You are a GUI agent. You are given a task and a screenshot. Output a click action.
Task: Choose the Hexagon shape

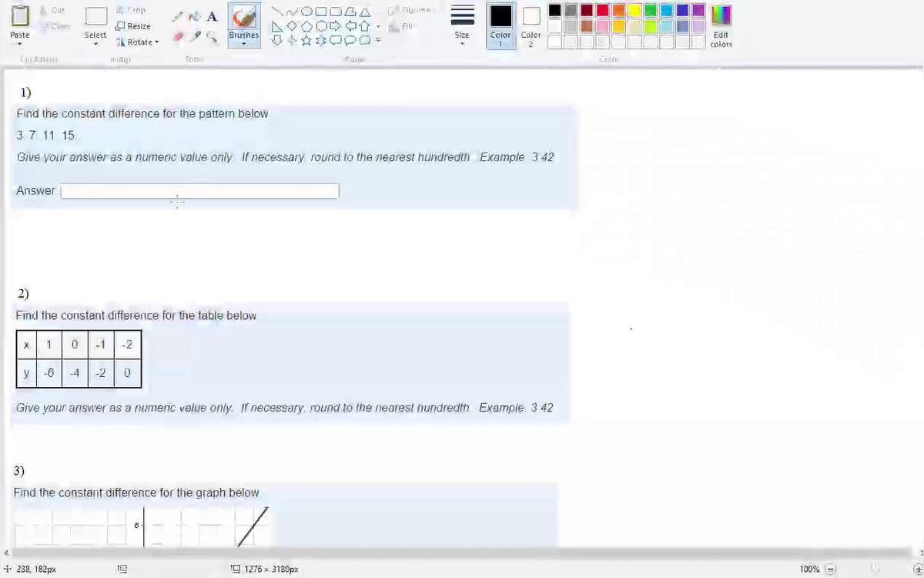[x=321, y=26]
